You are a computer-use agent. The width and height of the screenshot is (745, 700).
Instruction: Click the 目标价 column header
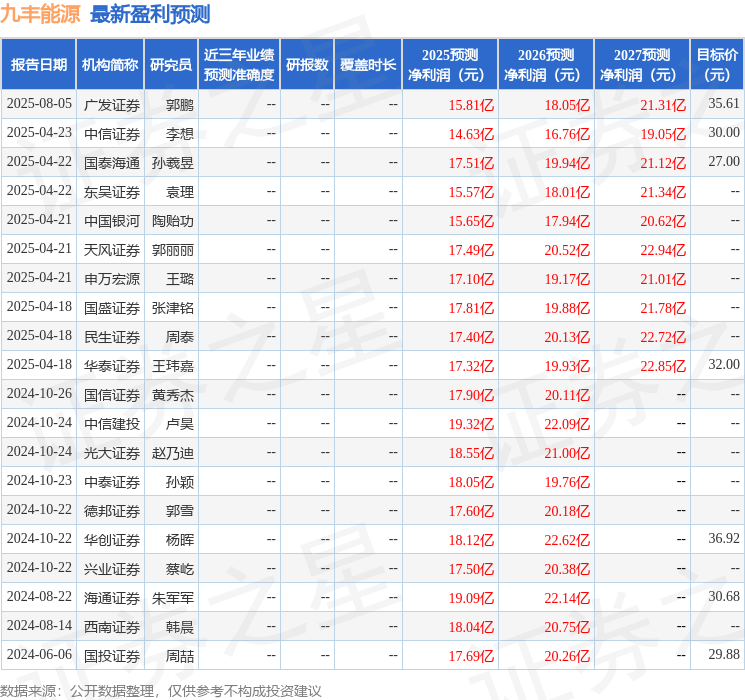(x=717, y=65)
